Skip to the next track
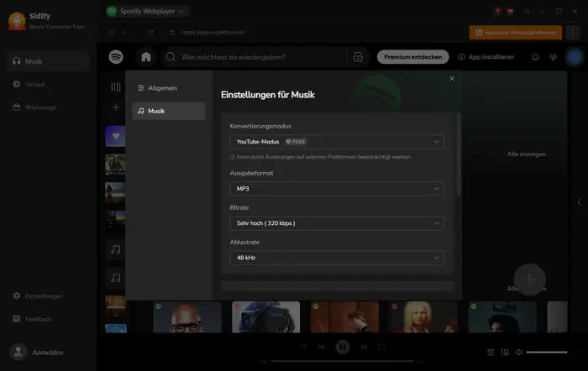Image resolution: width=588 pixels, height=371 pixels. (364, 347)
